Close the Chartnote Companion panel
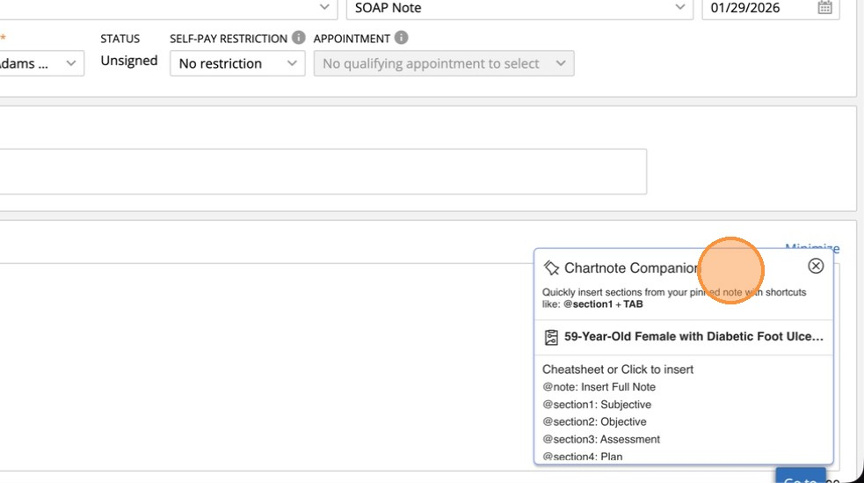864x484 pixels. coord(816,266)
